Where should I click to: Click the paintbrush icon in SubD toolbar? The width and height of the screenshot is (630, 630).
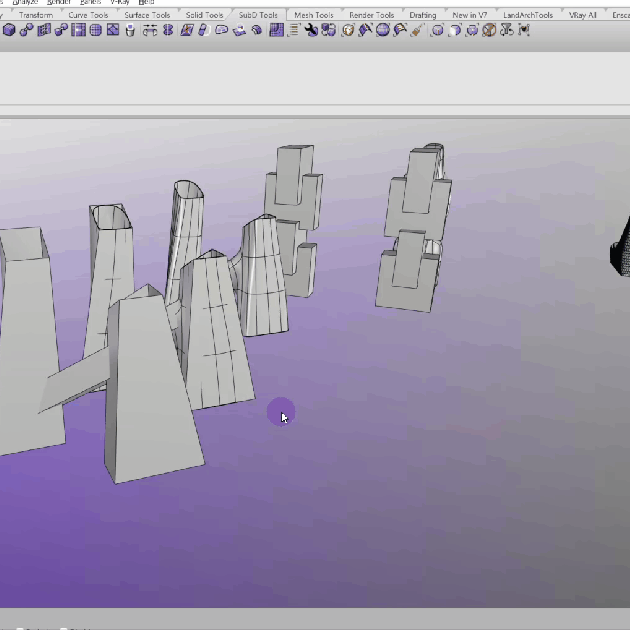click(x=417, y=30)
